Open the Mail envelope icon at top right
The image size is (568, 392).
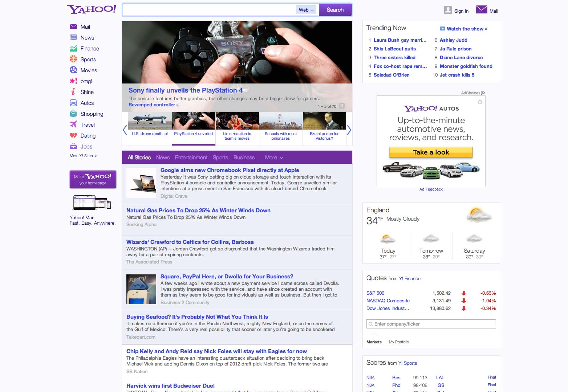coord(482,9)
